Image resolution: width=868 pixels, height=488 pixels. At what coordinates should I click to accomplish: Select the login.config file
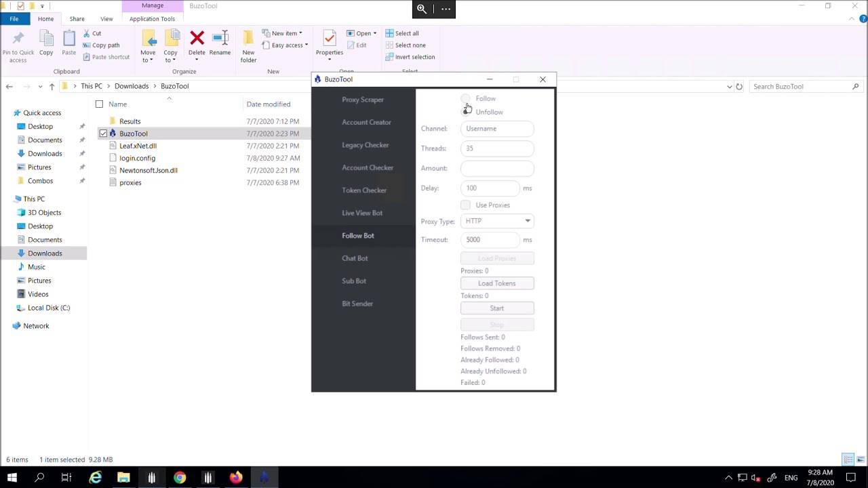coord(137,158)
